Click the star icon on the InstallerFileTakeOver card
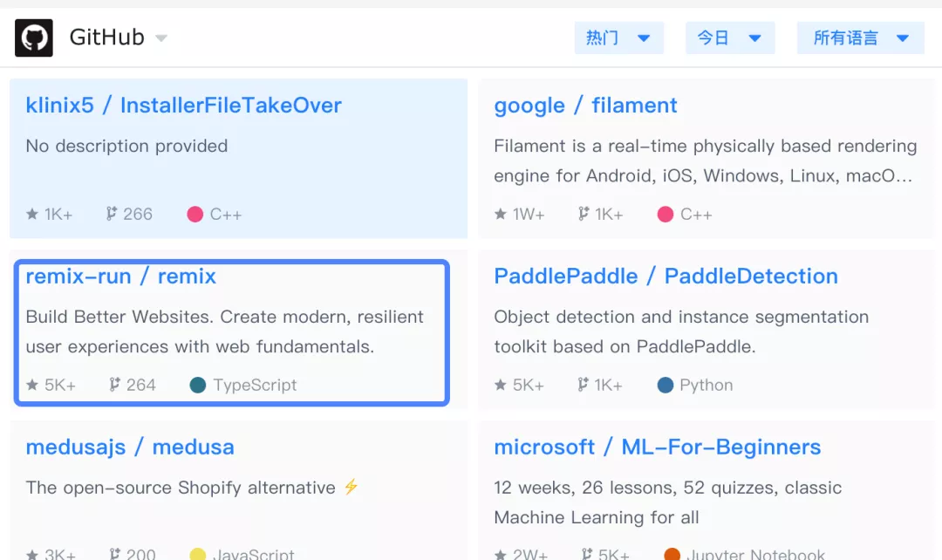 (32, 214)
